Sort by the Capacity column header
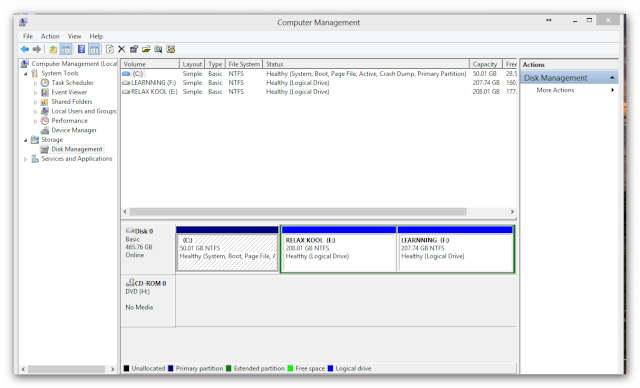 (x=485, y=64)
